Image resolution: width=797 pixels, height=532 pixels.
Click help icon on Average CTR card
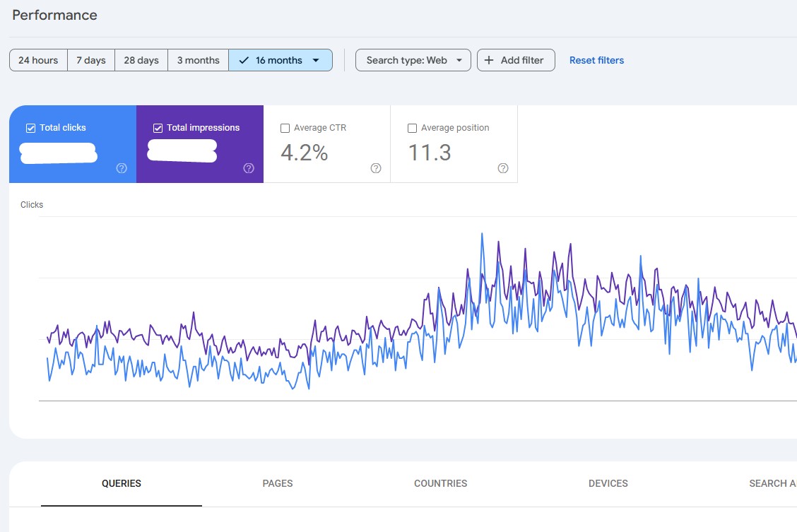click(376, 168)
